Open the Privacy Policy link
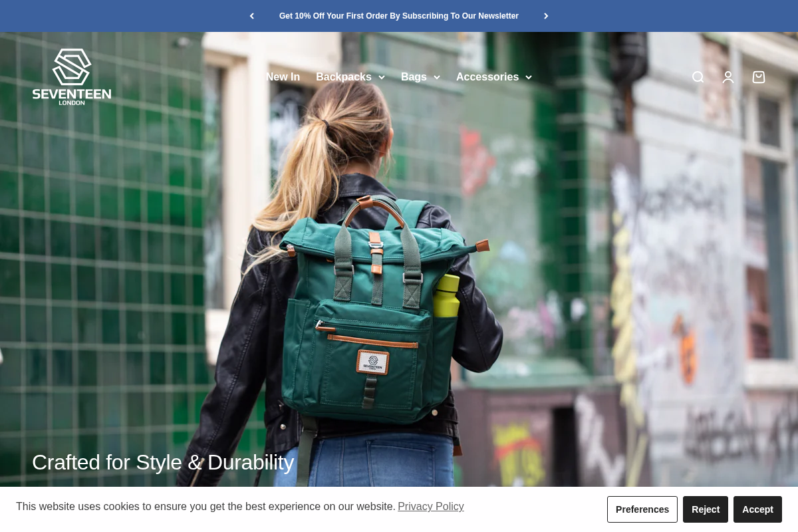The width and height of the screenshot is (798, 532). tap(430, 506)
